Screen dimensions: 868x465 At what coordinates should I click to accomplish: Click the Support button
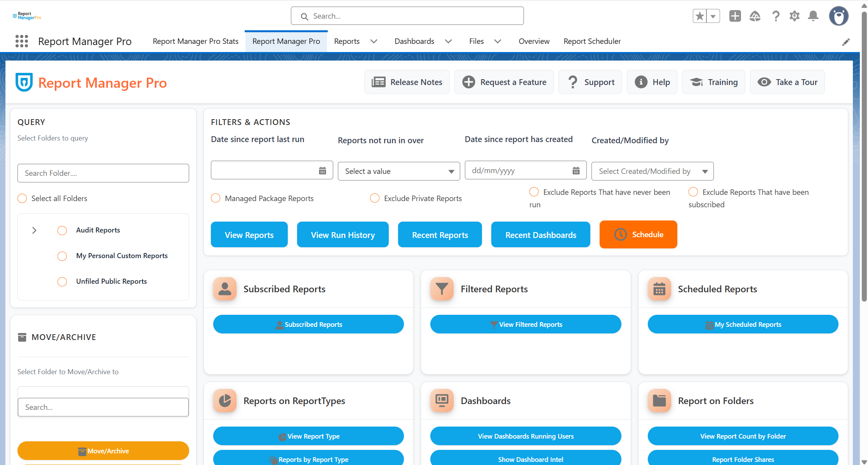[590, 82]
